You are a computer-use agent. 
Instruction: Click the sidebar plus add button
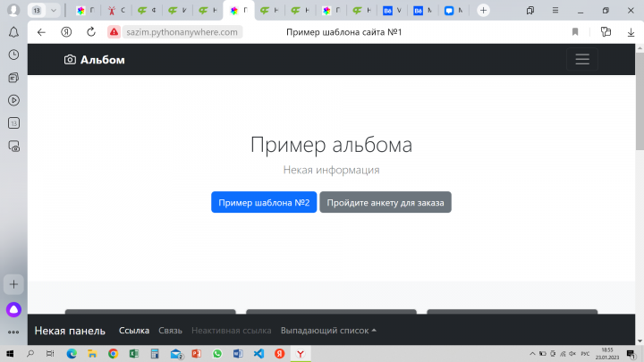pyautogui.click(x=13, y=284)
